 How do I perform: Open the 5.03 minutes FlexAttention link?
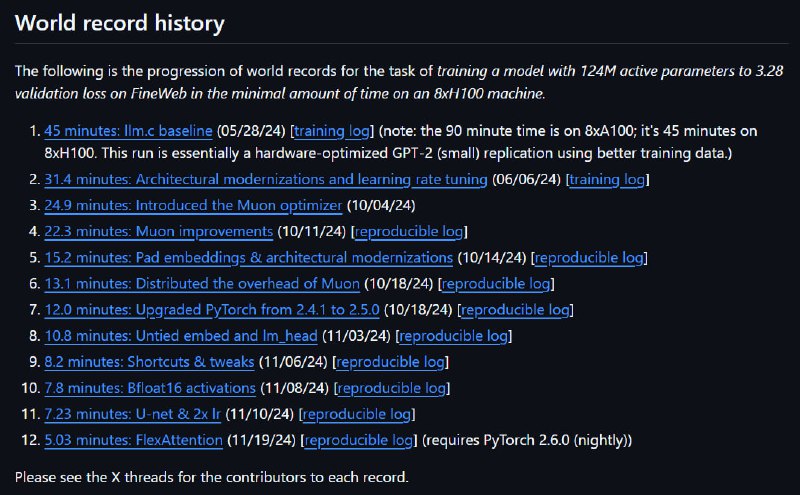[x=134, y=440]
